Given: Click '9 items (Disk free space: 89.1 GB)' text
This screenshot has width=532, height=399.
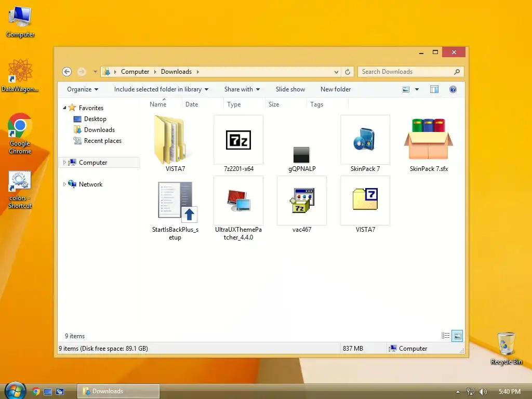Looking at the screenshot, I should 103,349.
